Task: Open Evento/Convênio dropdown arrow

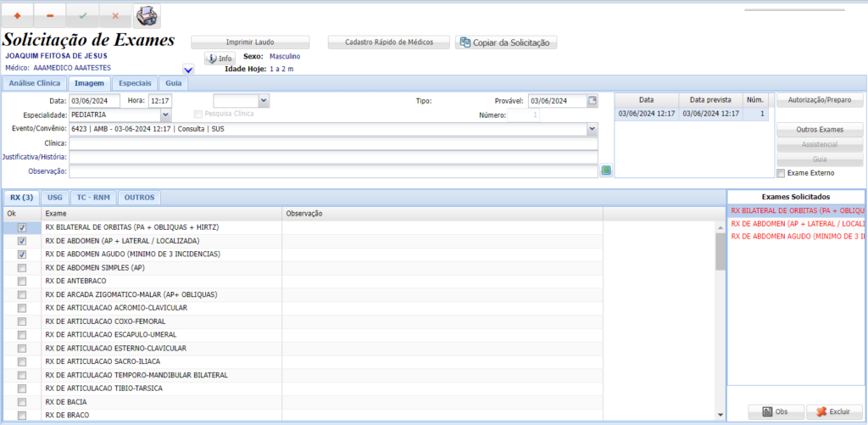Action: point(593,129)
